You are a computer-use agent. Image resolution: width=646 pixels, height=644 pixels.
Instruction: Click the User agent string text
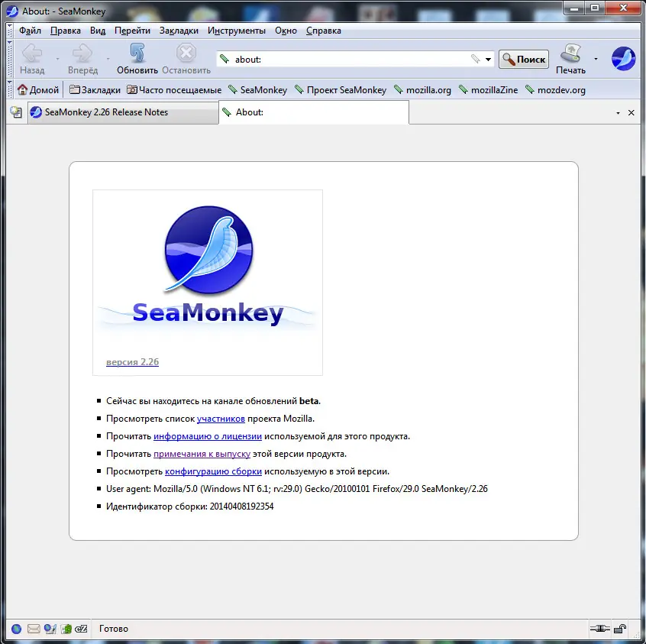(296, 489)
